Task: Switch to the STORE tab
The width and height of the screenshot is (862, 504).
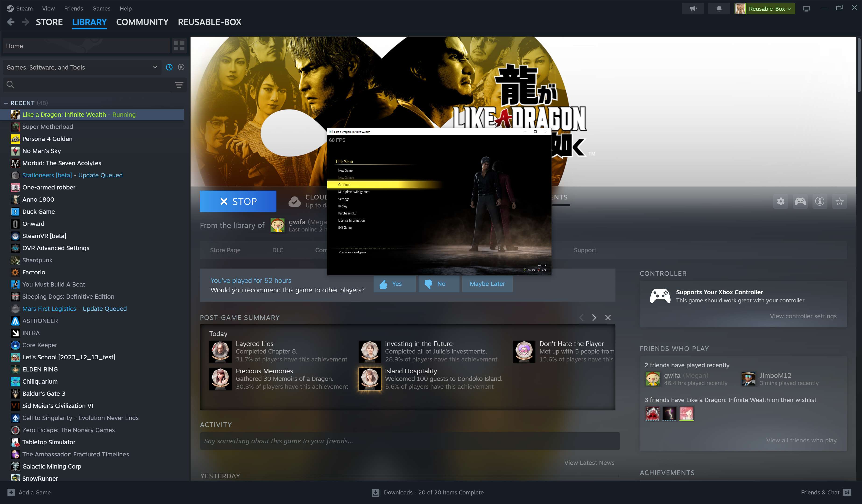Action: (x=49, y=22)
